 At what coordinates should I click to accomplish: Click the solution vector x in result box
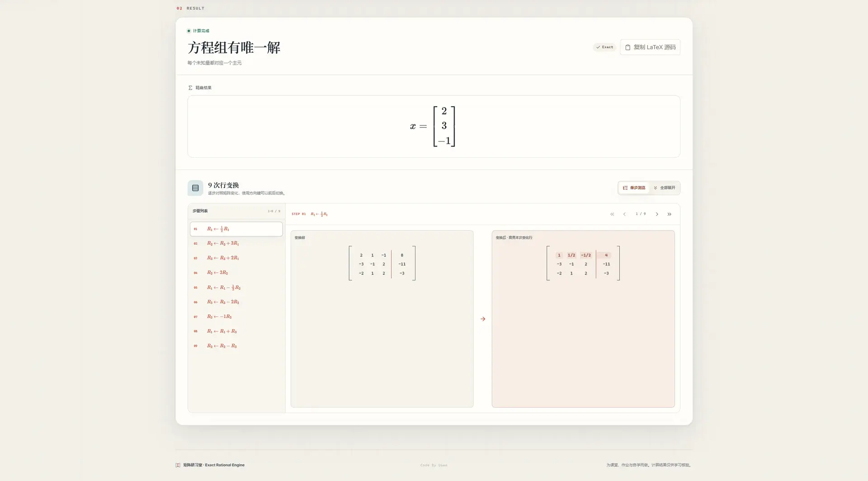click(433, 127)
